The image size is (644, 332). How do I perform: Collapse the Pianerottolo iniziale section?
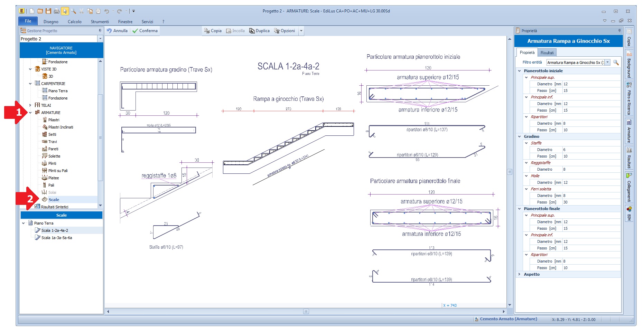(520, 71)
